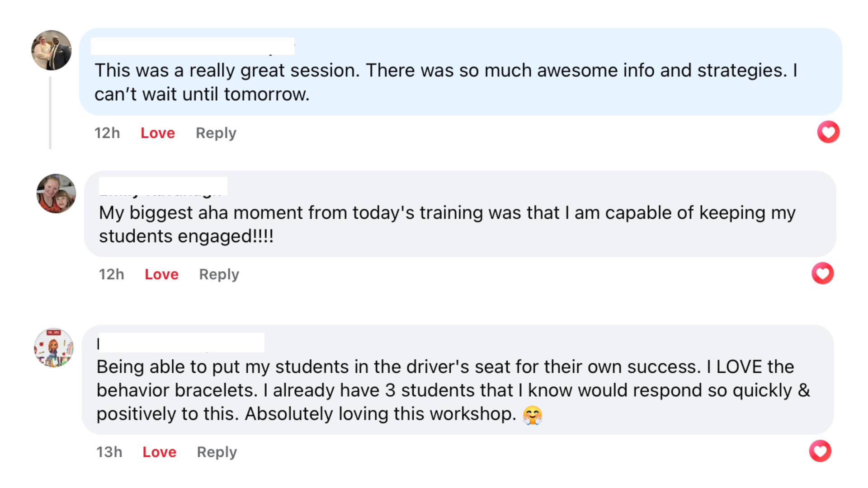Viewport: 868px width, 488px height.
Task: Click heart reaction on "biggest aha moment" comment
Action: (x=822, y=273)
